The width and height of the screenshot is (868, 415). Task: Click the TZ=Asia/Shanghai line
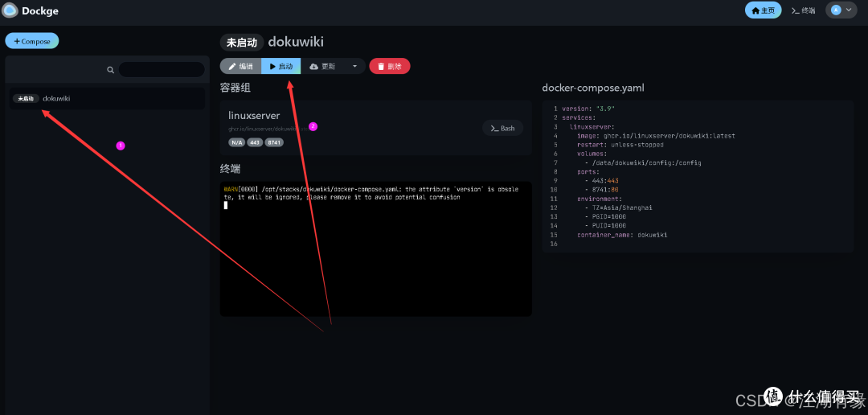(x=618, y=207)
